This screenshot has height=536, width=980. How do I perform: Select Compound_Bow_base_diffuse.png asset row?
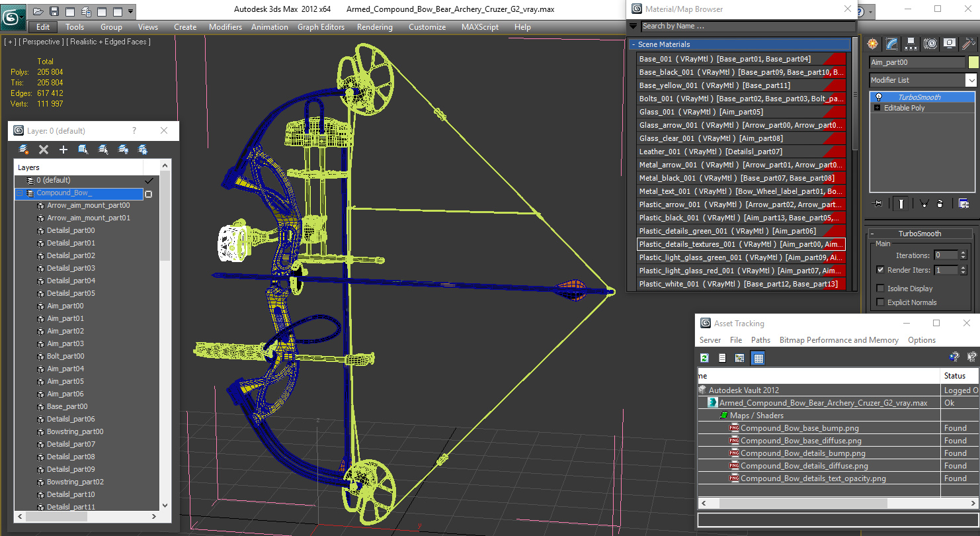(x=801, y=441)
